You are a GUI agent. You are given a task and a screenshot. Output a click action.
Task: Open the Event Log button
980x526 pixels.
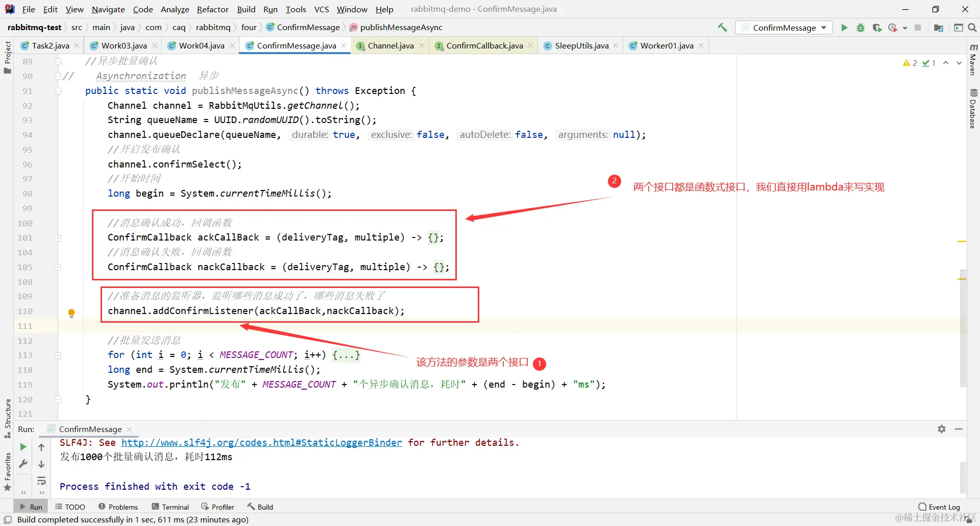[x=939, y=507]
